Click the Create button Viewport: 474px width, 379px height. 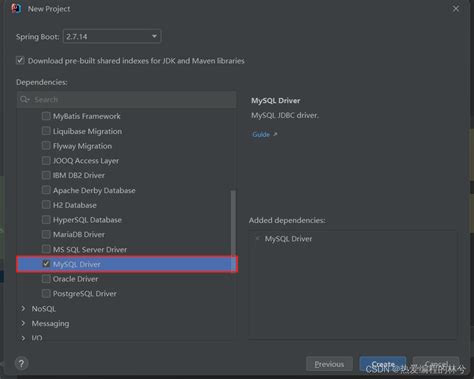click(383, 364)
